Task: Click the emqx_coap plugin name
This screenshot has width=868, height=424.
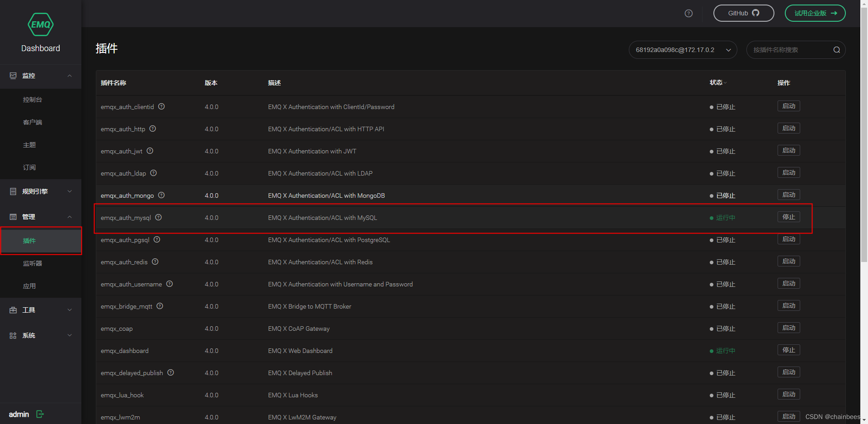Action: coord(117,329)
